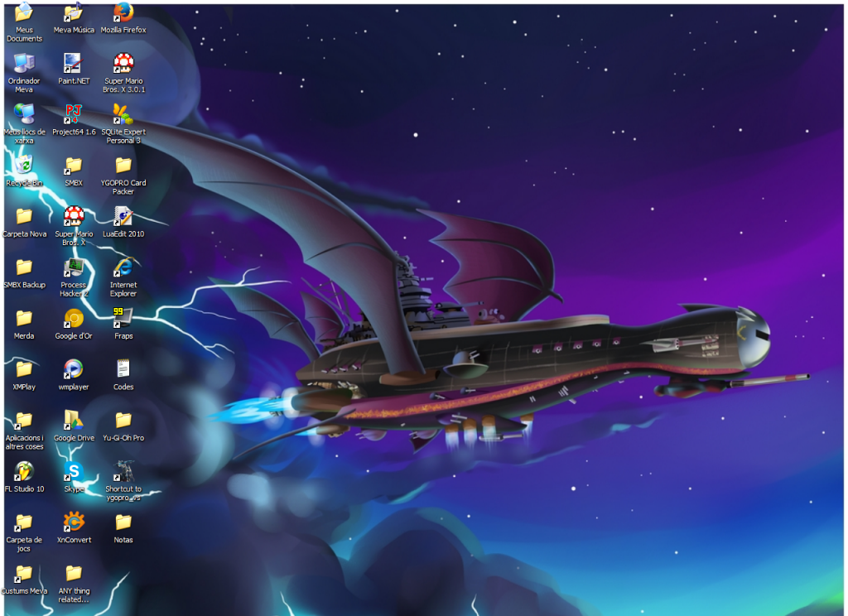This screenshot has width=848, height=616.
Task: Select the XnConvert shortcut
Action: click(74, 522)
